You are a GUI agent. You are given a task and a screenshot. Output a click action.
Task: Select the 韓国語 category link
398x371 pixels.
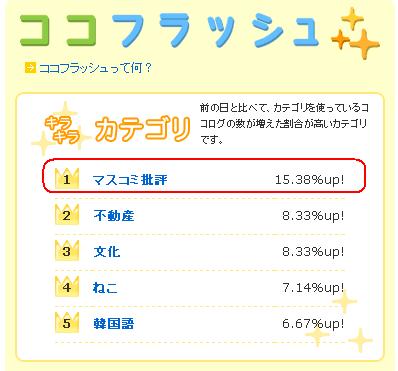(114, 324)
